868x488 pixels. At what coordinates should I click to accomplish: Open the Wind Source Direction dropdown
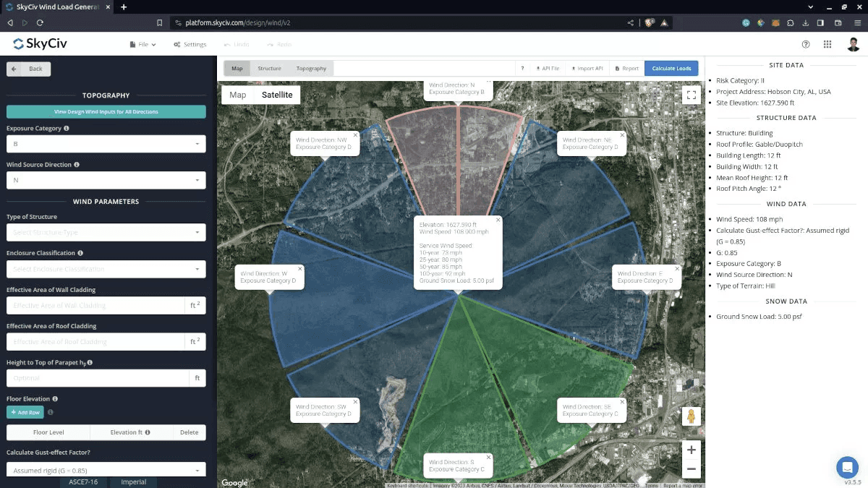[106, 181]
